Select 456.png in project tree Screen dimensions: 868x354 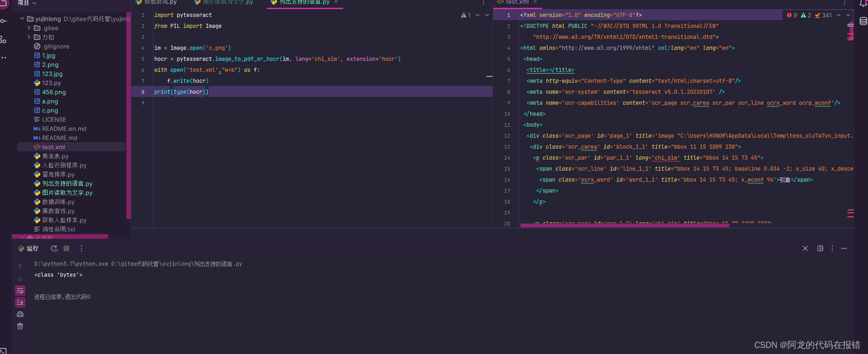point(50,92)
